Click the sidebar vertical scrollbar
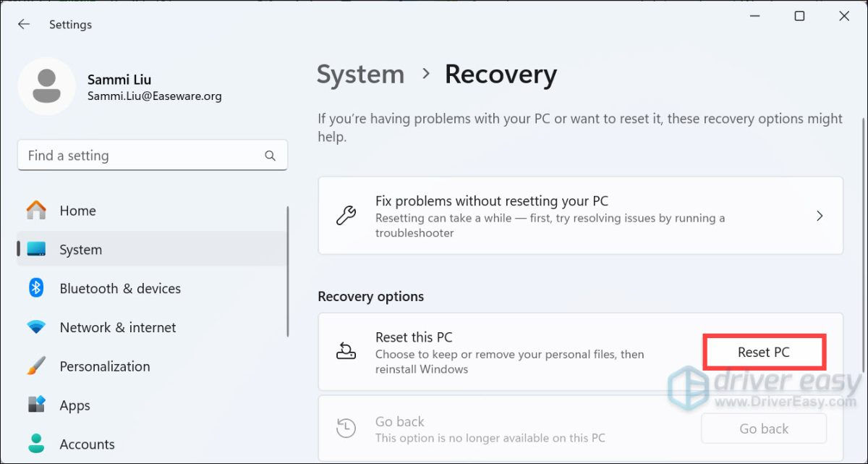Screen dimensions: 868x464 (x=288, y=271)
